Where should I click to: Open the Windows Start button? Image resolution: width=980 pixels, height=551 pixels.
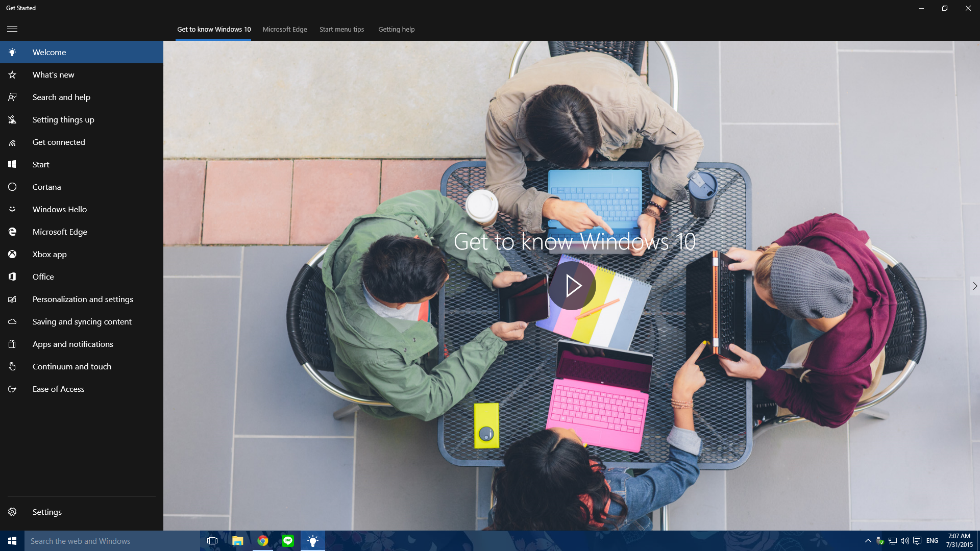12,541
